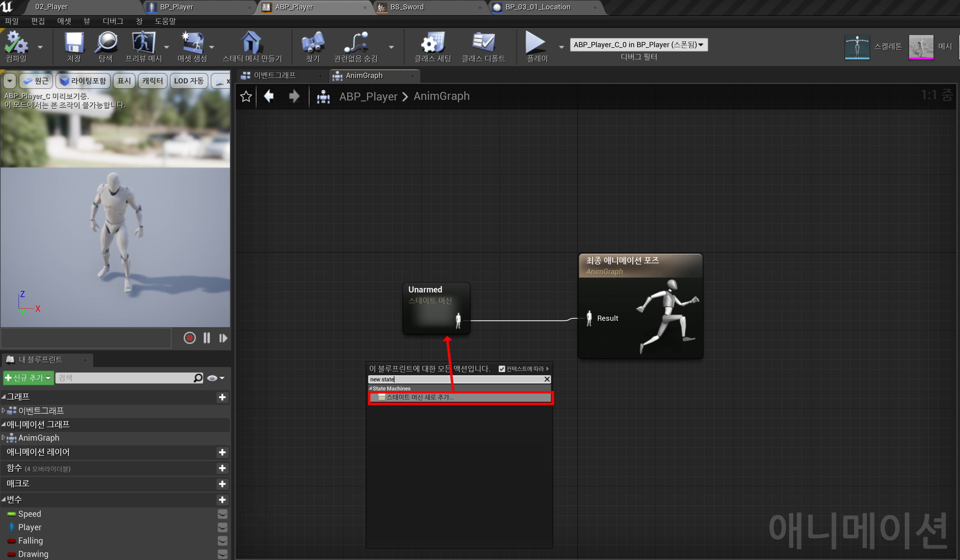Add new graph with plus button

222,397
